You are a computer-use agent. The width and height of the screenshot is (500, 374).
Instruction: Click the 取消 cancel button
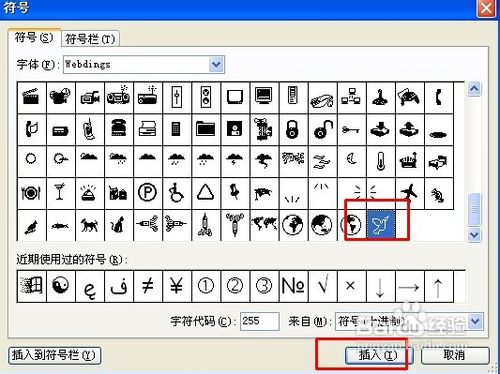click(455, 355)
